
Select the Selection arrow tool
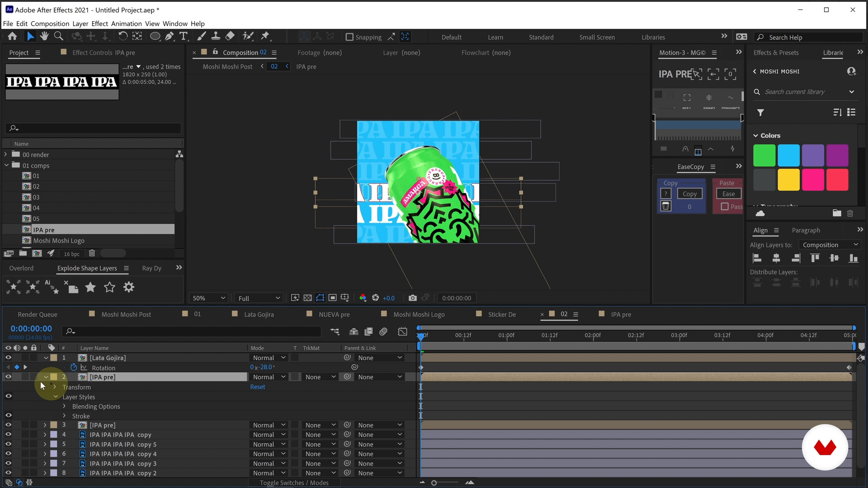point(30,37)
